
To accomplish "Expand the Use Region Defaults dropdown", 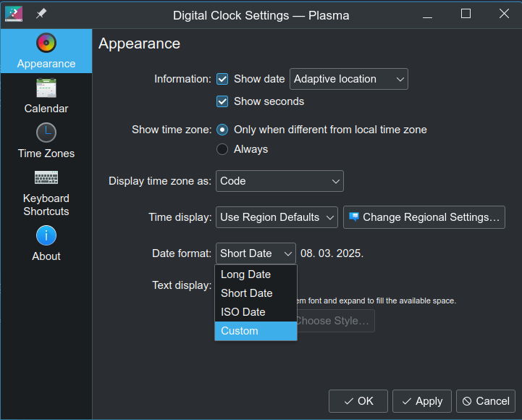I will pos(277,217).
